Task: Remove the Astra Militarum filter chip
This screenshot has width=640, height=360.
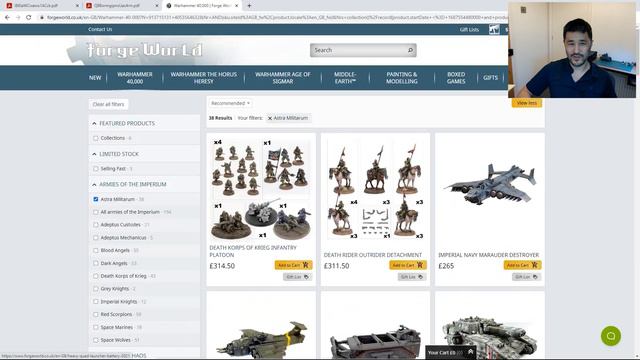Action: [270, 118]
